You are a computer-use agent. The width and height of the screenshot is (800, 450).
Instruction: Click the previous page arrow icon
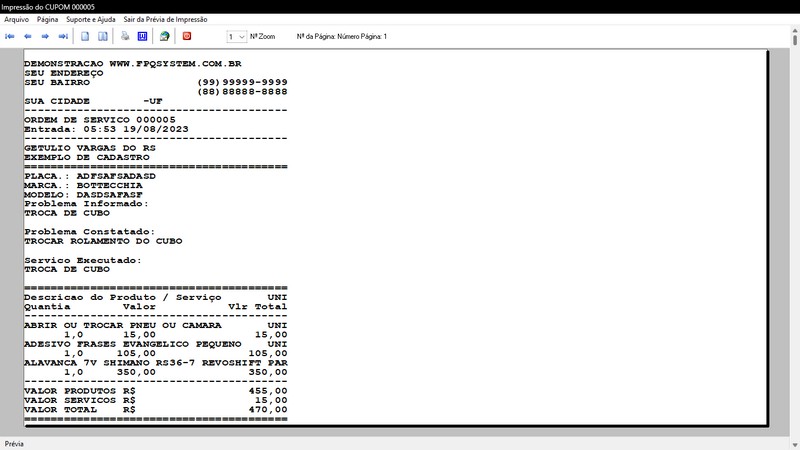coord(28,36)
